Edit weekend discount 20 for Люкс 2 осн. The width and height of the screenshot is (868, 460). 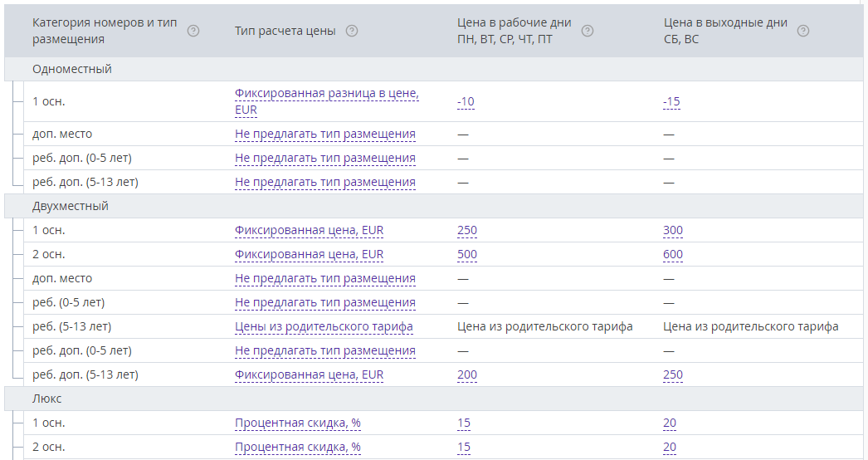pos(670,447)
